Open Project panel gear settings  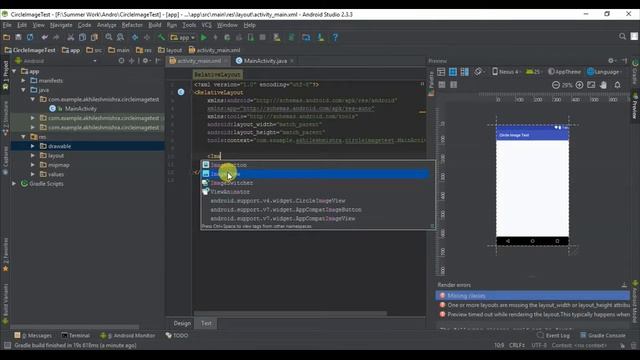(146, 61)
